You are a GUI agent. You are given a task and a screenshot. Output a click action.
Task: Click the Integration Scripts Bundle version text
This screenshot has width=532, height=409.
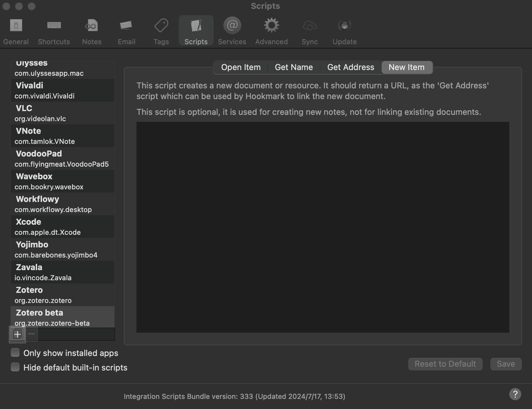click(x=234, y=396)
